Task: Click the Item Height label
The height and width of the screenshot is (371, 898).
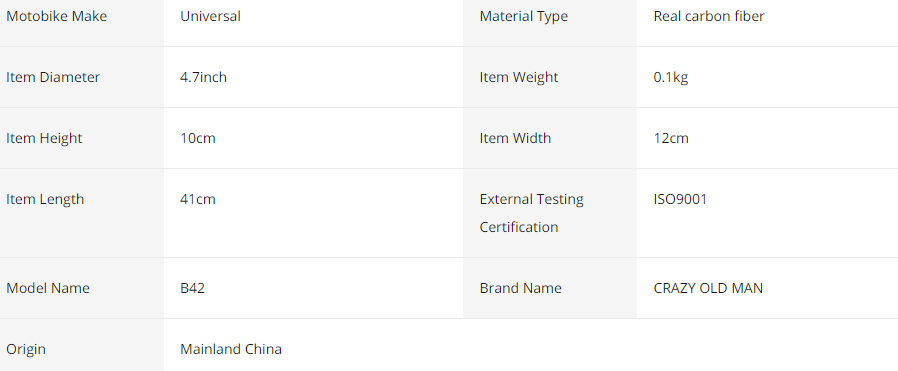Action: [44, 139]
